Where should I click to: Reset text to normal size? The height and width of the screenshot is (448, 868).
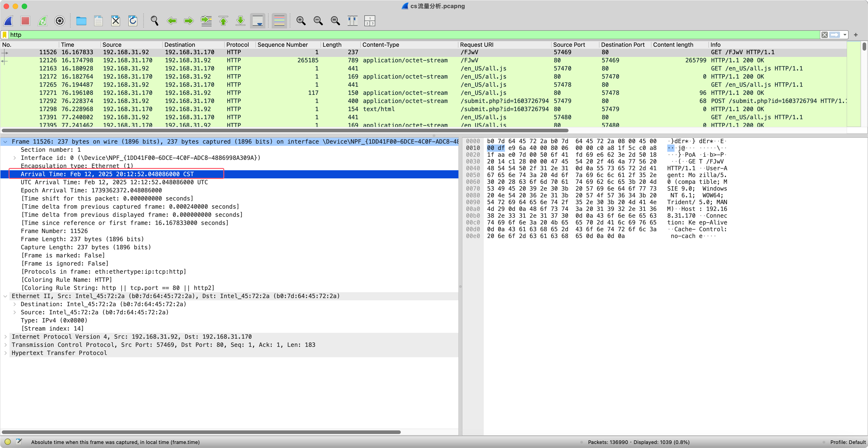pyautogui.click(x=335, y=21)
